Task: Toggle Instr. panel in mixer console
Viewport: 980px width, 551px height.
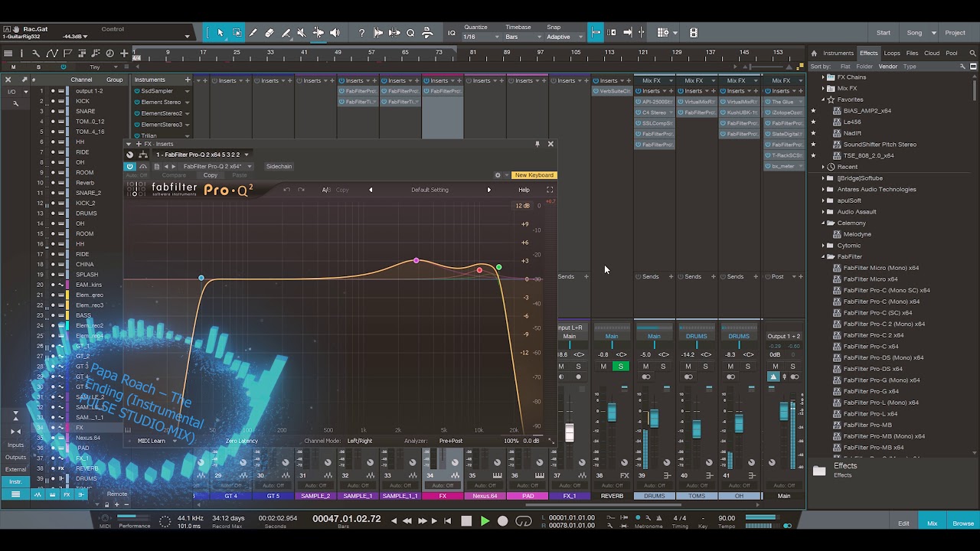Action: (15, 482)
